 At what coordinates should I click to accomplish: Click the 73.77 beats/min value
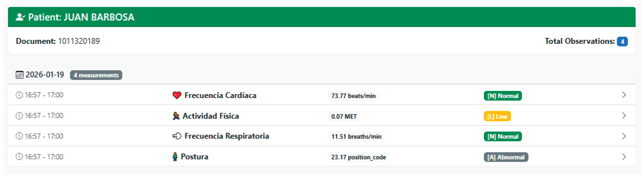[x=353, y=96]
